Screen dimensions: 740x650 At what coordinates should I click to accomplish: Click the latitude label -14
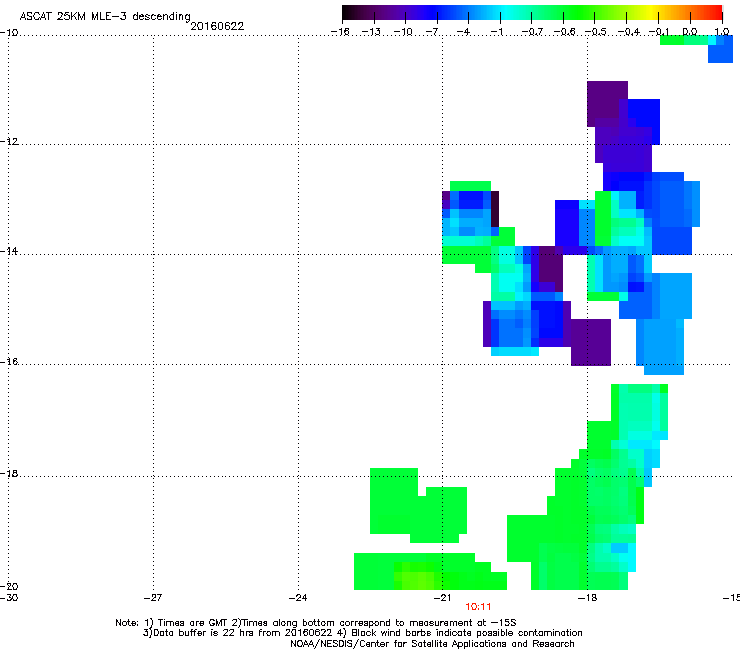coord(9,251)
